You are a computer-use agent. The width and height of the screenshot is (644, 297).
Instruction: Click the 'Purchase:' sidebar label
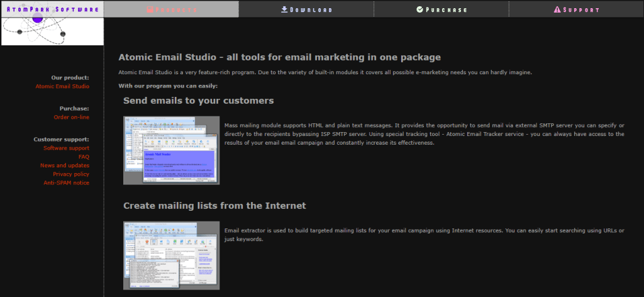click(74, 108)
